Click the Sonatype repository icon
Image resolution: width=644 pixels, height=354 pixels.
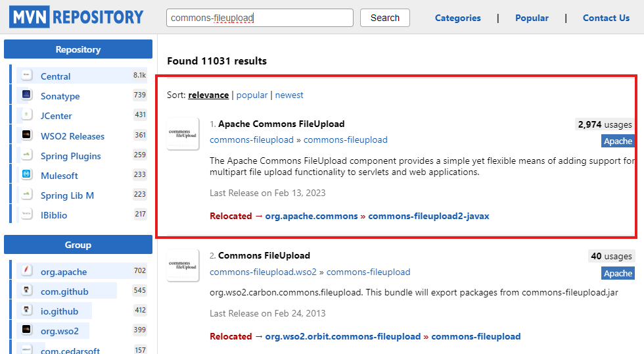click(27, 95)
